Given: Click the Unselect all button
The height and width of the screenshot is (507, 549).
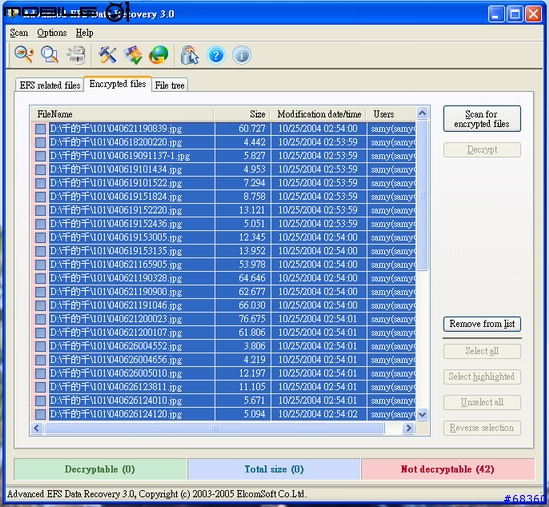Looking at the screenshot, I should click(x=482, y=402).
